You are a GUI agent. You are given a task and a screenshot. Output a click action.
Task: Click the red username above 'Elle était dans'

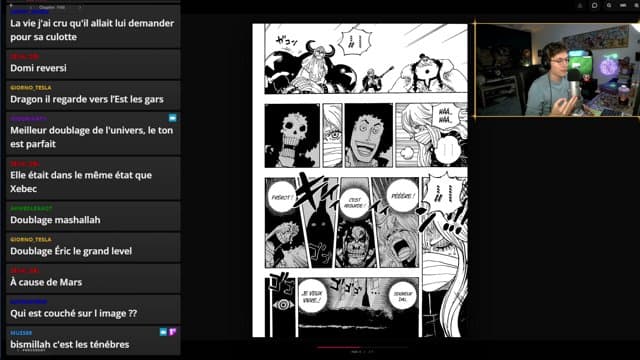coord(25,164)
